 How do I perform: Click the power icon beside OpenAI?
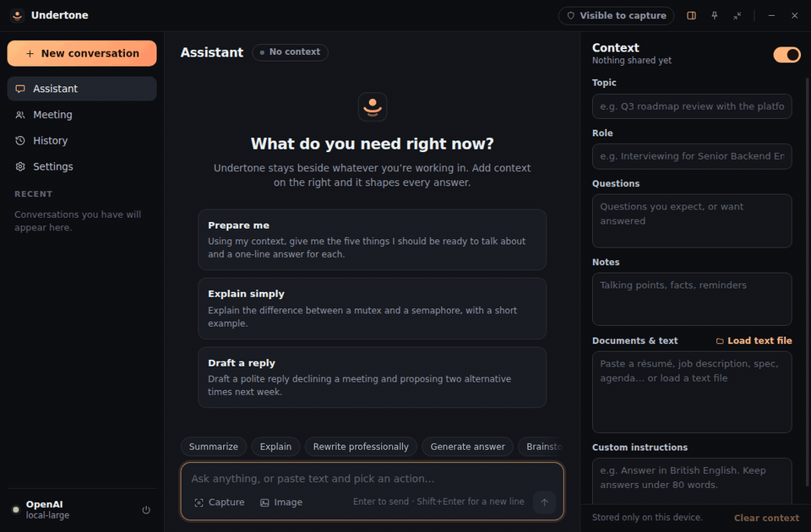point(146,510)
